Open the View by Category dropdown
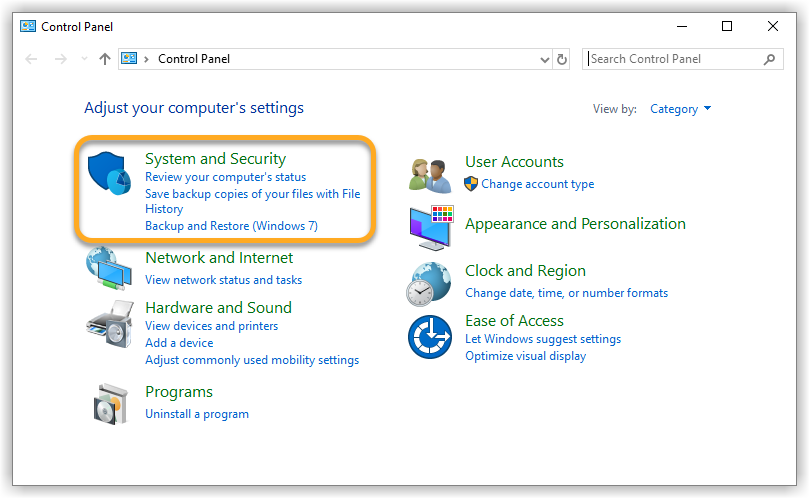The image size is (810, 499). 680,109
